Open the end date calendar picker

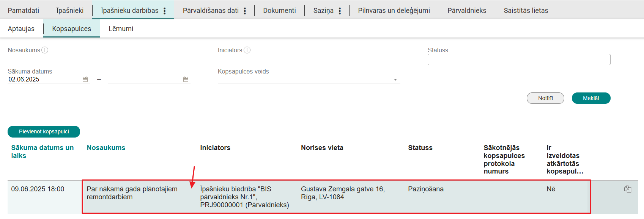[x=186, y=79]
